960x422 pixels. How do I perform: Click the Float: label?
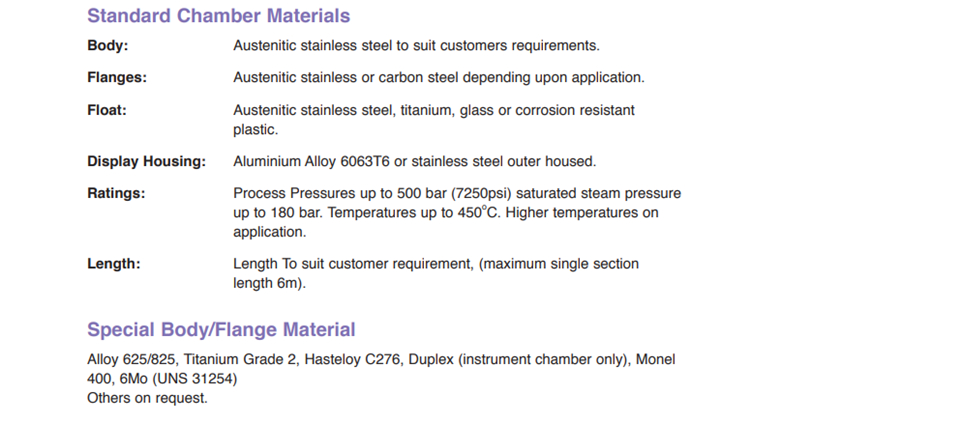[x=107, y=110]
